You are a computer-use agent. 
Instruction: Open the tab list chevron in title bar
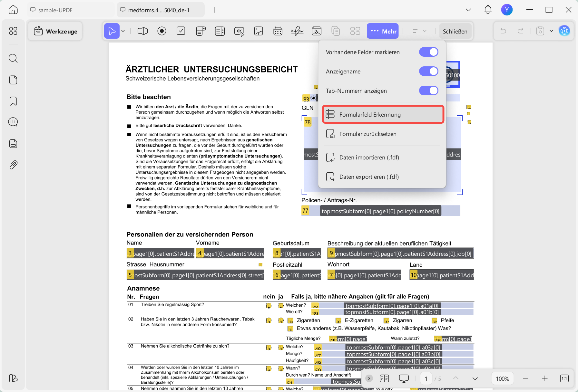pos(468,10)
